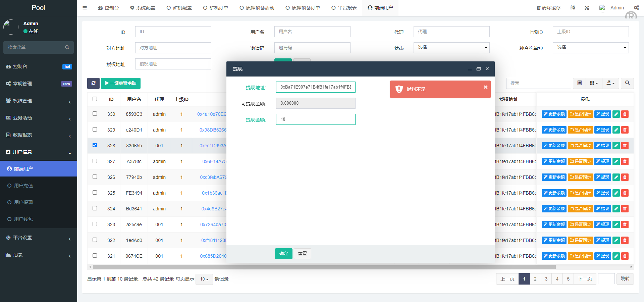Screen dimensions: 644x302
Task: Click the 一键更新余额 button
Action: [x=121, y=83]
